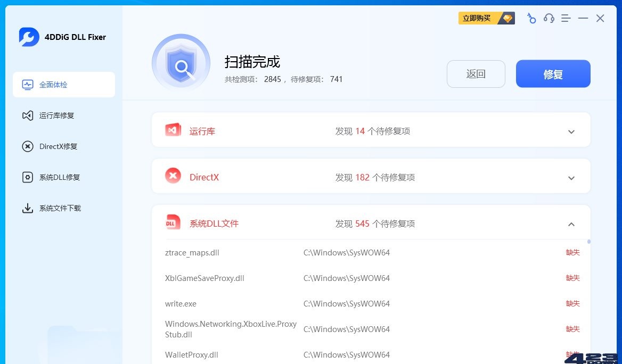Open the 全面体检 sidebar tab
This screenshot has height=364, width=622.
[x=64, y=85]
